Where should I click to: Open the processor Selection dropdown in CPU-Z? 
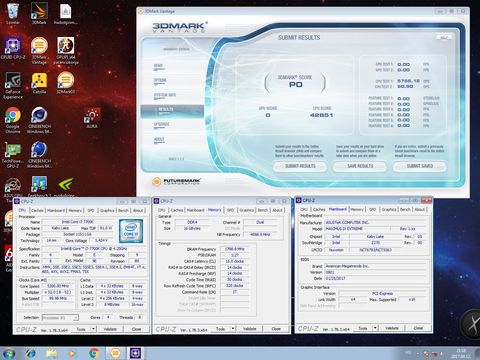click(60, 318)
